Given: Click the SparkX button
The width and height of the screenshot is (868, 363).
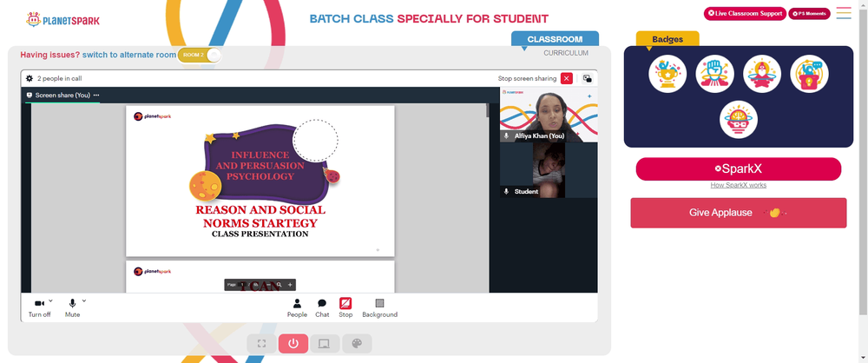Looking at the screenshot, I should (739, 169).
